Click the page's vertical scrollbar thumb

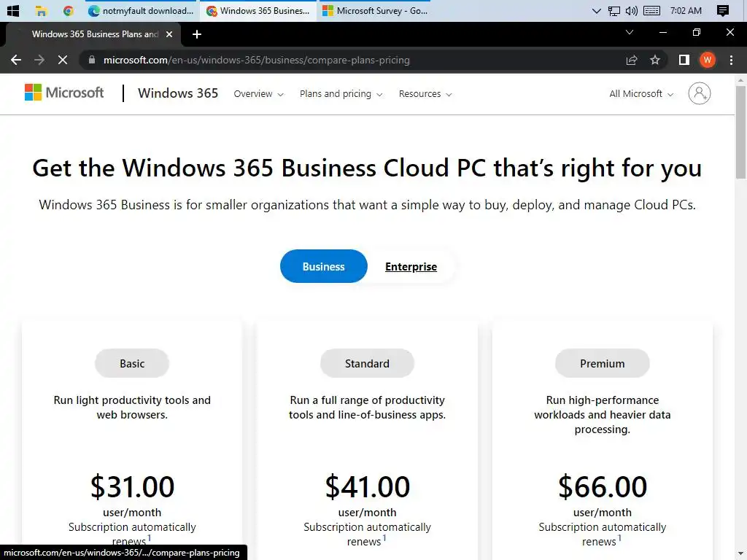(x=740, y=133)
